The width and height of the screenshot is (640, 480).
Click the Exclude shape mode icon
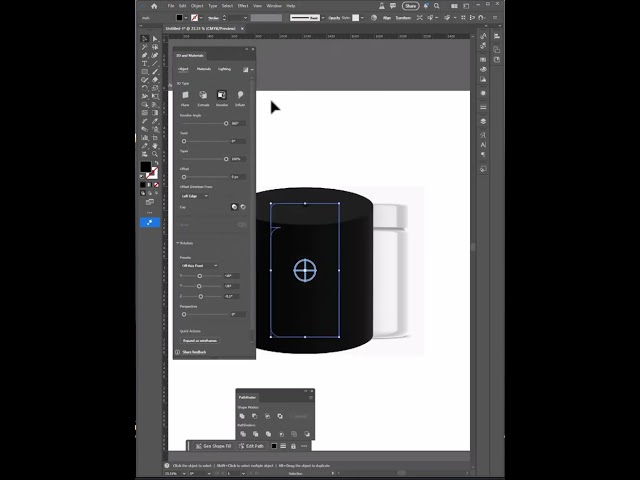coord(280,416)
